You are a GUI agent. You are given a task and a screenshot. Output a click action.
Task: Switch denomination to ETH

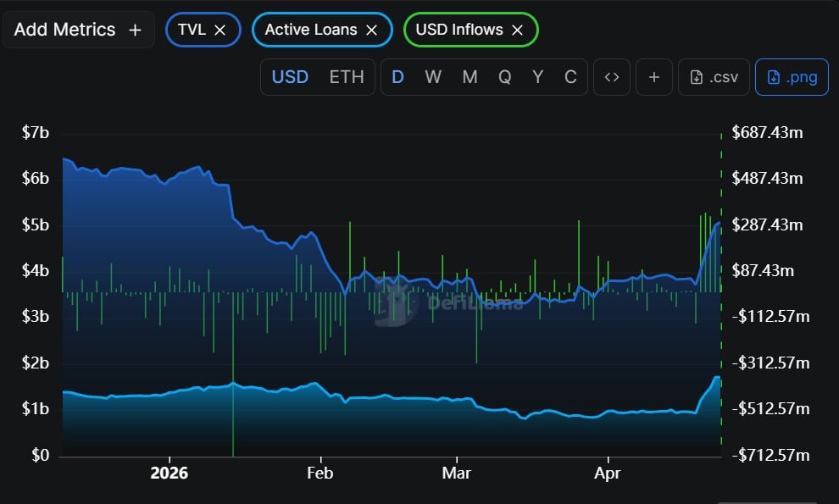tap(346, 77)
